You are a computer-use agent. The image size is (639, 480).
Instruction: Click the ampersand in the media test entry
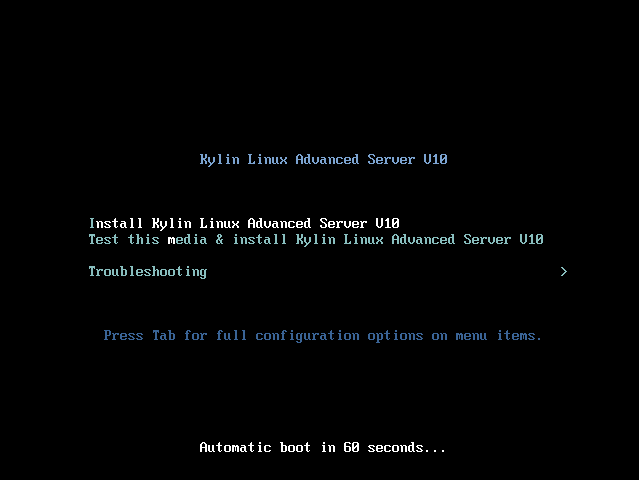pyautogui.click(x=220, y=239)
